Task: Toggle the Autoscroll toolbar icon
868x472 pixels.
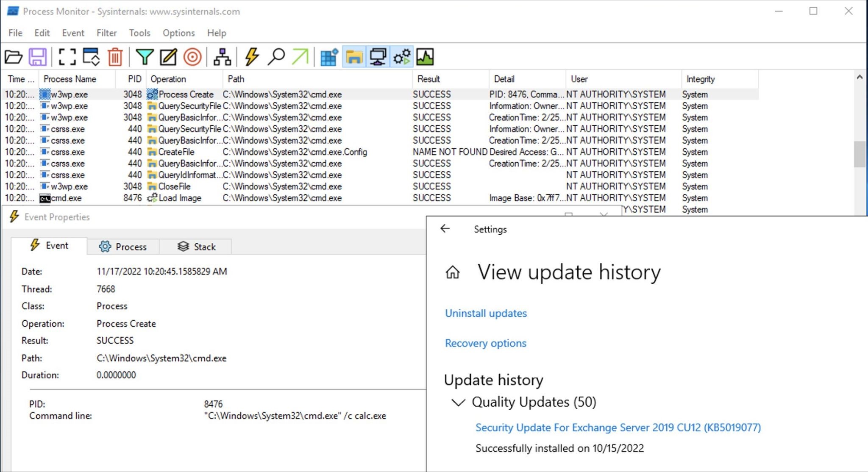Action: tap(91, 57)
